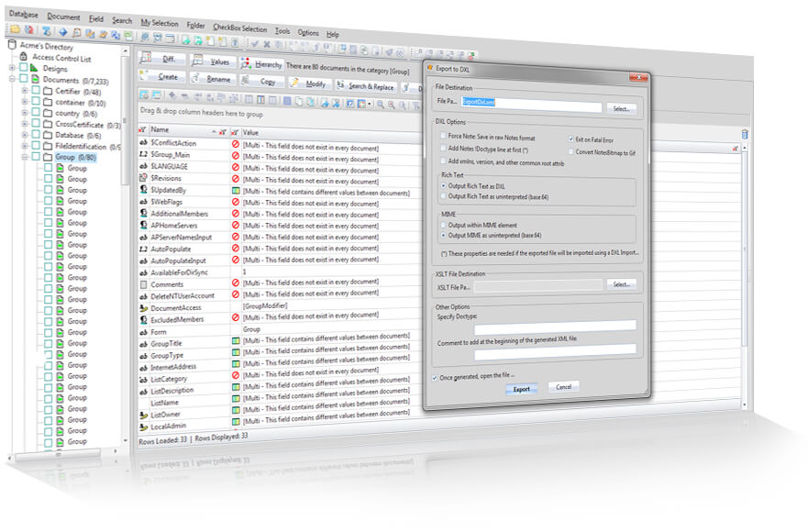
Task: Open the CheckBox Selection menu
Action: [x=239, y=28]
